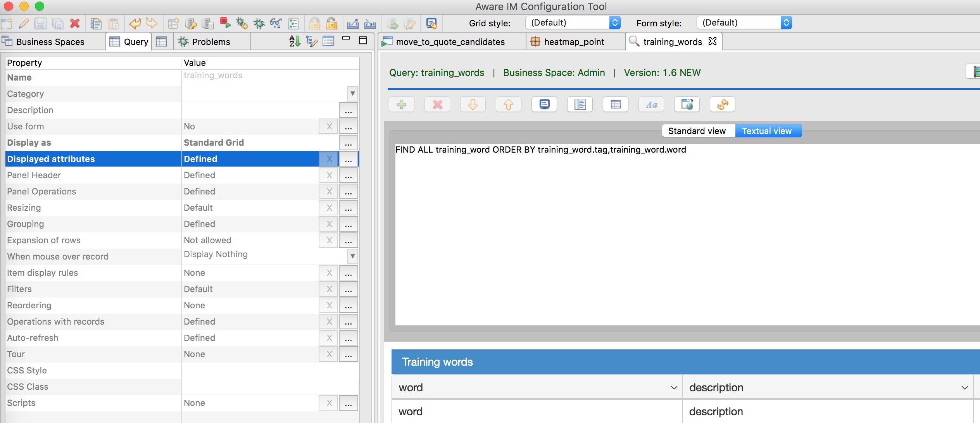Click the A-Z sort properties icon
980x423 pixels.
click(295, 41)
